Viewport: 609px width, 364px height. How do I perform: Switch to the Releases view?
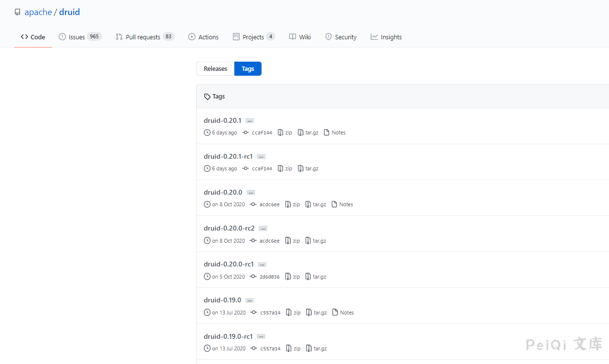pos(215,69)
